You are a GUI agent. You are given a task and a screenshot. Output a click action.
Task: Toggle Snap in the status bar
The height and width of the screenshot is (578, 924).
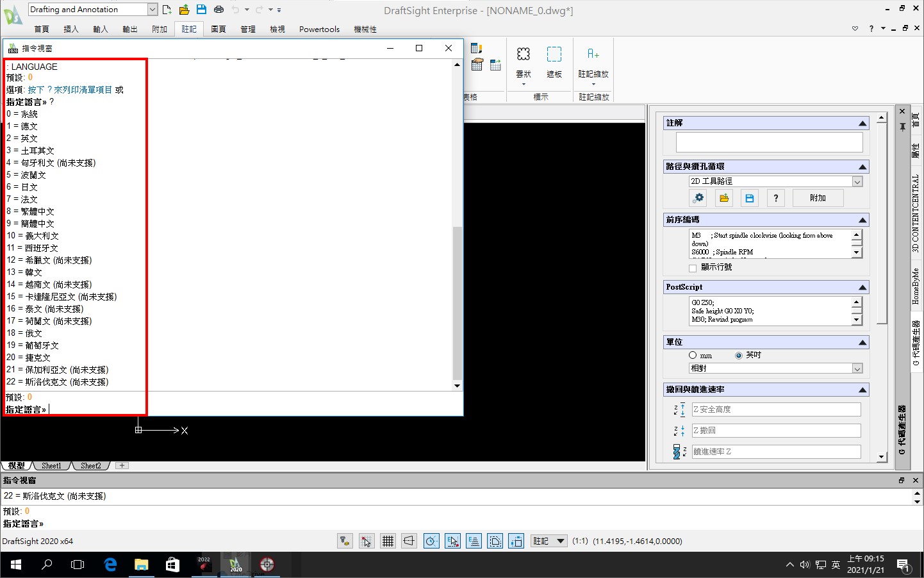(366, 541)
